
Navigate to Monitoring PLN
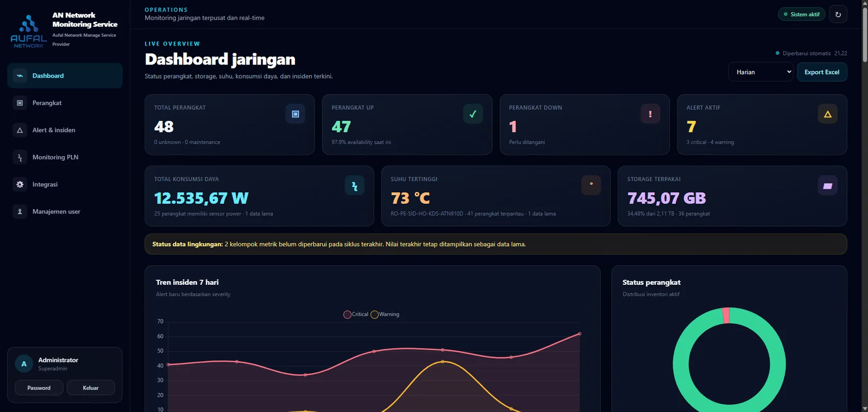click(65, 157)
